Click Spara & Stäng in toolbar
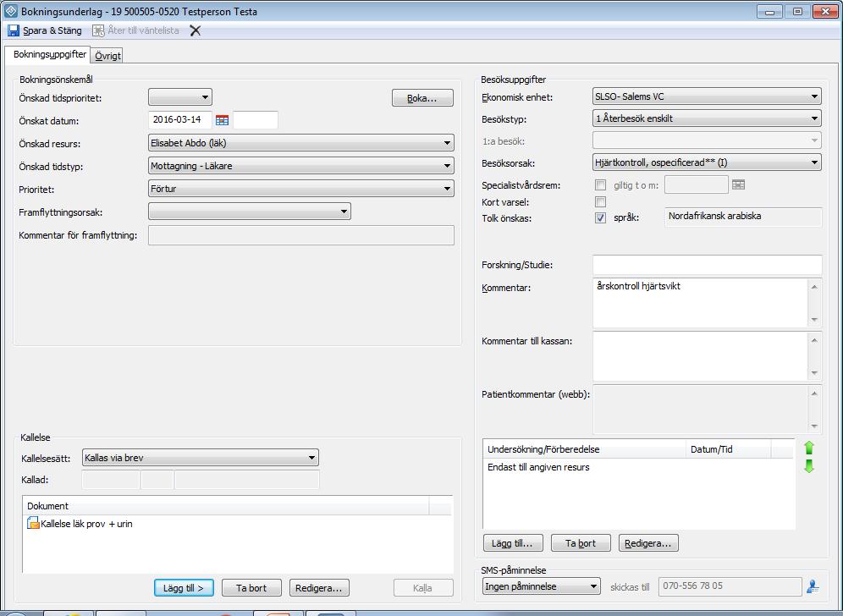The width and height of the screenshot is (843, 616). [45, 30]
